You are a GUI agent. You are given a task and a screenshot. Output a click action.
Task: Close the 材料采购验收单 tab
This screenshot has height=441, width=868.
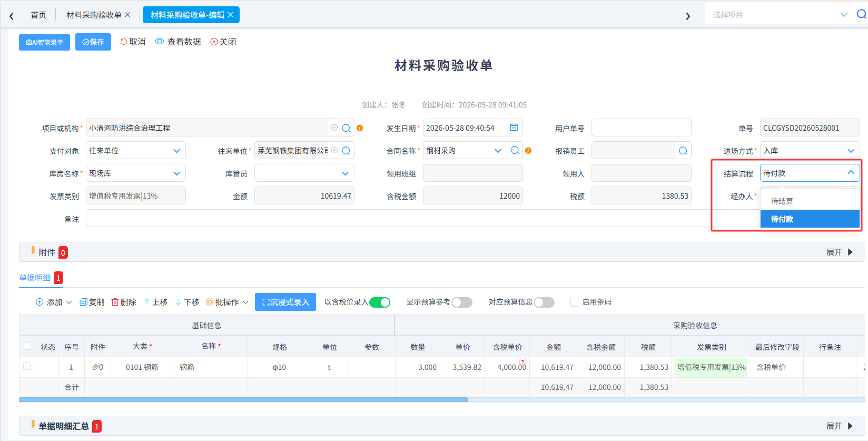pyautogui.click(x=127, y=15)
